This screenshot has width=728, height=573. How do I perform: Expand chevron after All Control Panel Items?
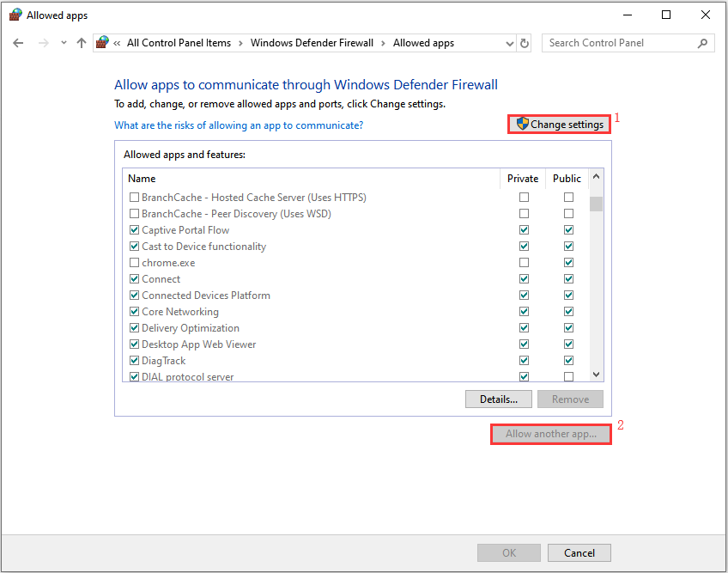point(240,44)
